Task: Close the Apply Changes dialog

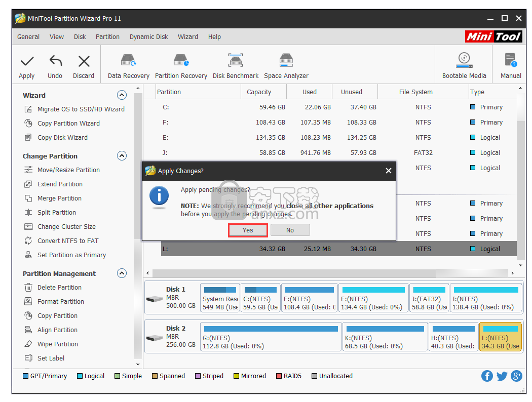Action: click(389, 171)
